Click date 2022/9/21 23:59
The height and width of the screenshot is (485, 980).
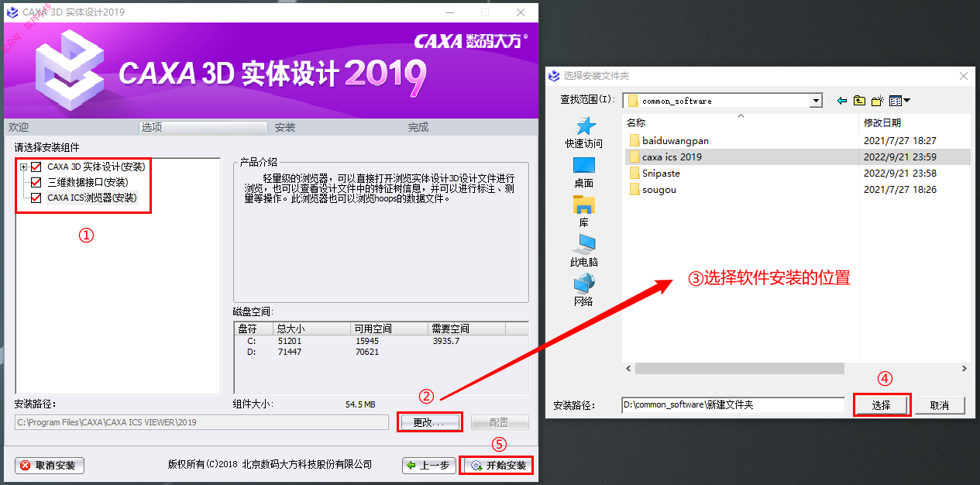900,157
